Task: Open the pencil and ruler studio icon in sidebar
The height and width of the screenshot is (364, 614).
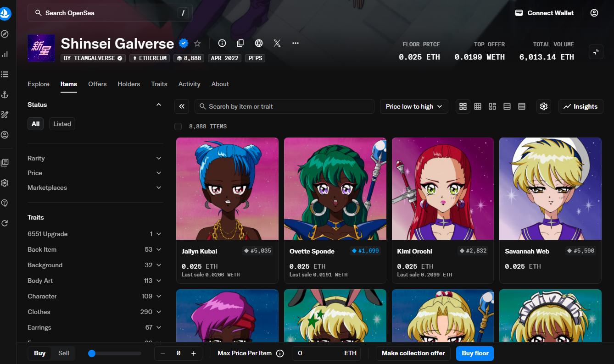Action: click(x=5, y=115)
